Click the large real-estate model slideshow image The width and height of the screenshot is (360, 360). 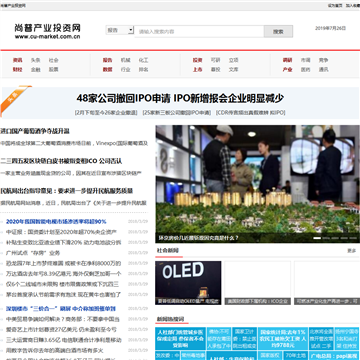(x=257, y=184)
